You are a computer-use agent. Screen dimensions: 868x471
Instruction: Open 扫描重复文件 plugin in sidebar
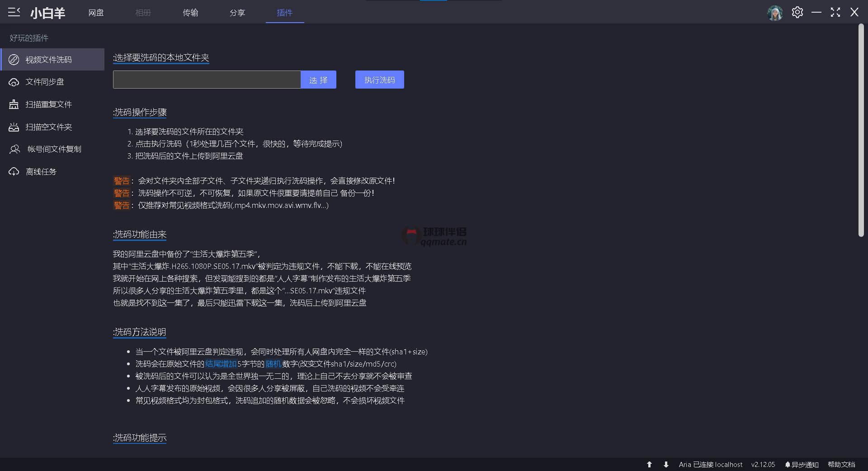(x=48, y=104)
